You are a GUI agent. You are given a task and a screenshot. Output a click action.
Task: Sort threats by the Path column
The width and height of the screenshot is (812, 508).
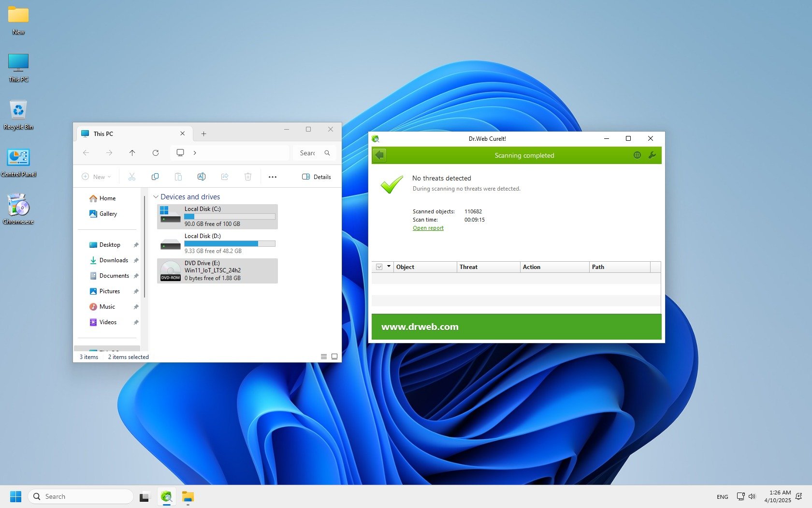[x=620, y=267]
